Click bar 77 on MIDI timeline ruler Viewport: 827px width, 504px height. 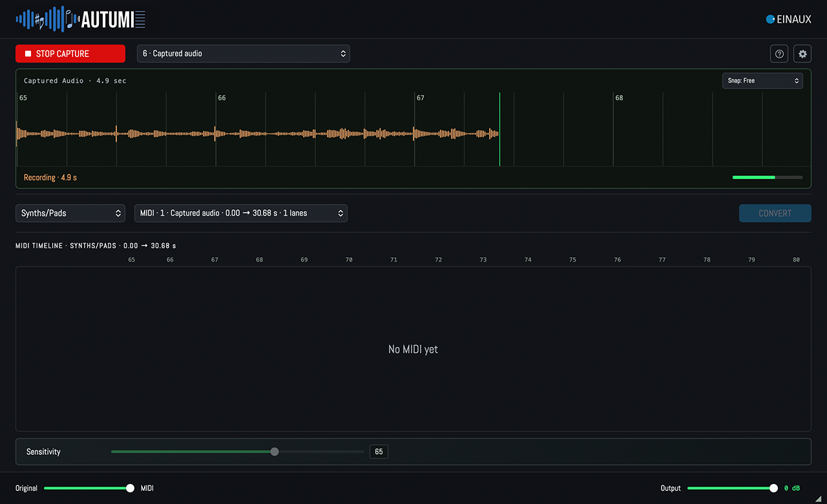click(662, 260)
